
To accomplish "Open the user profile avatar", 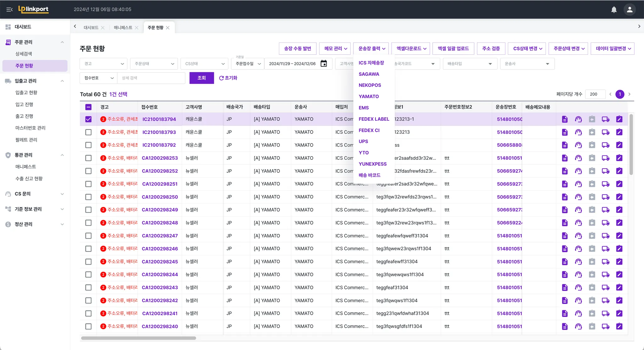I will click(630, 9).
